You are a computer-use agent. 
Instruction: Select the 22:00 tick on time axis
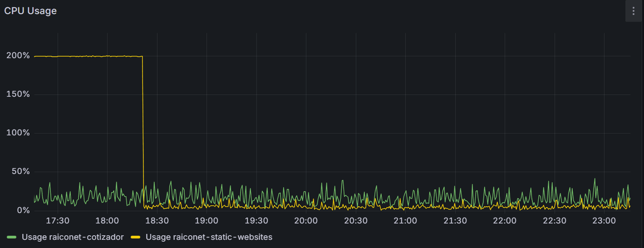505,221
